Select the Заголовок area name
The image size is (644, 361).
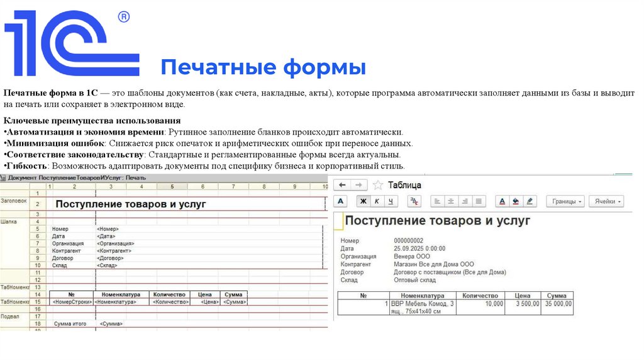(x=14, y=201)
